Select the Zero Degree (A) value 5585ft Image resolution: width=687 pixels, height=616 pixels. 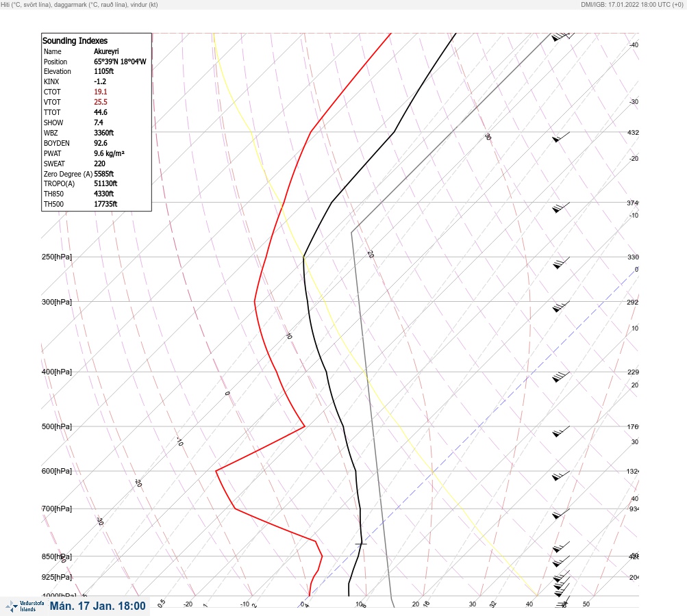(x=104, y=174)
